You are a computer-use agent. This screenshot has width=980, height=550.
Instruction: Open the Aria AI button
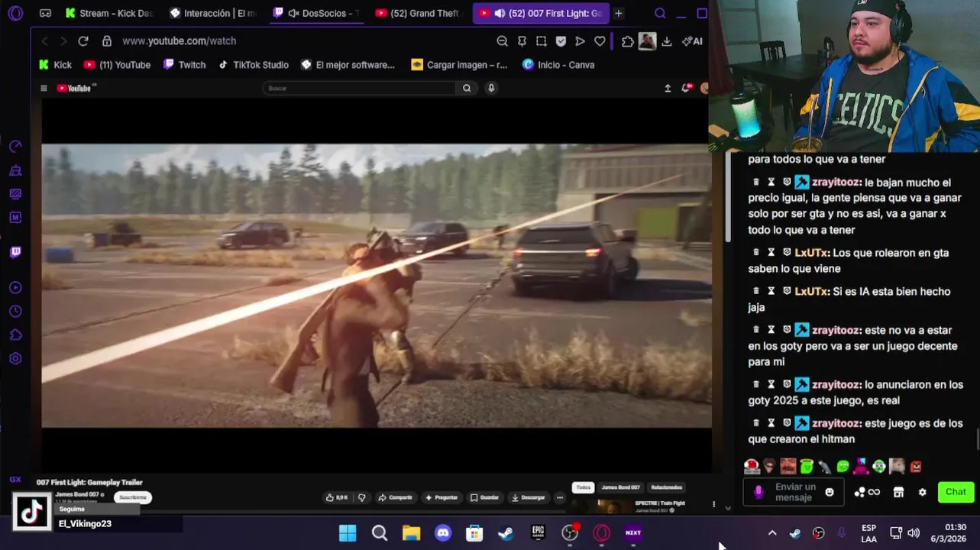coord(692,41)
